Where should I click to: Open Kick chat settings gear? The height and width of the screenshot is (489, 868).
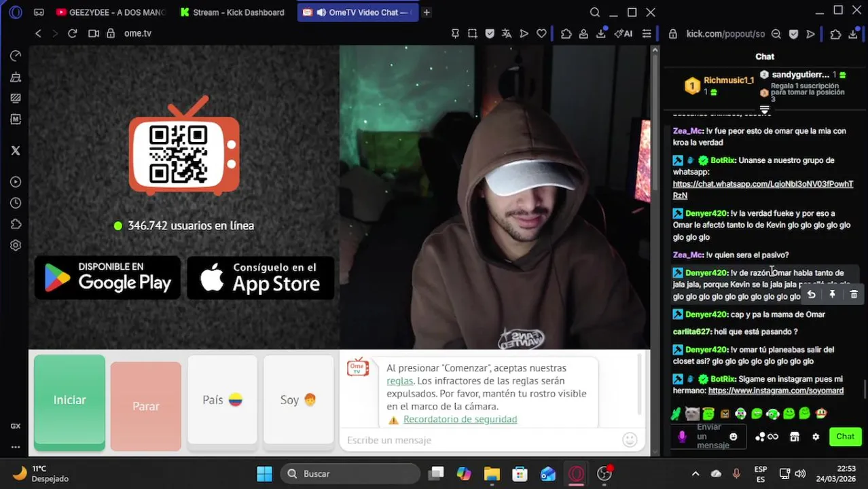tap(816, 437)
